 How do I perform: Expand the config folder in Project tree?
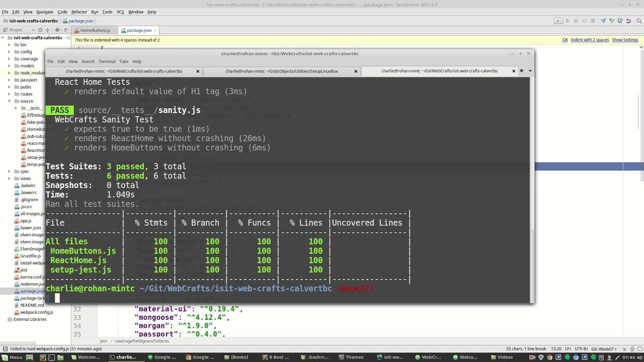[x=9, y=52]
